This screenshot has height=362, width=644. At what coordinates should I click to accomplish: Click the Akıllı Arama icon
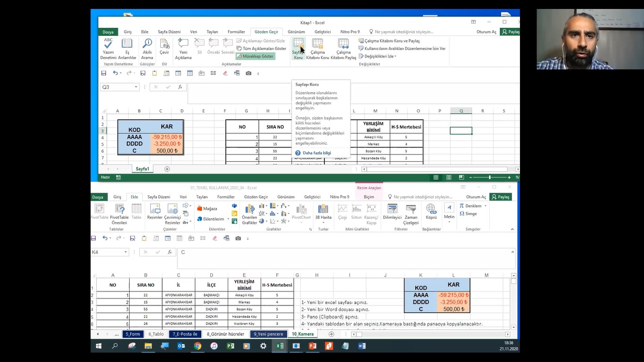(x=147, y=49)
